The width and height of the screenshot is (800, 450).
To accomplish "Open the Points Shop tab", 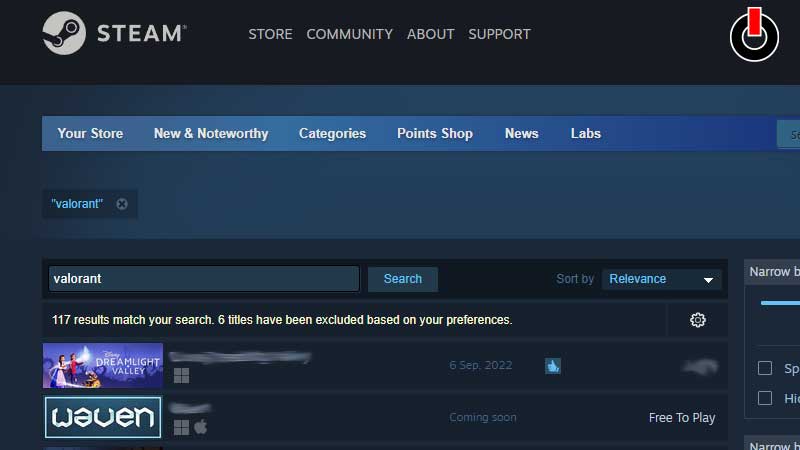I will pos(435,134).
